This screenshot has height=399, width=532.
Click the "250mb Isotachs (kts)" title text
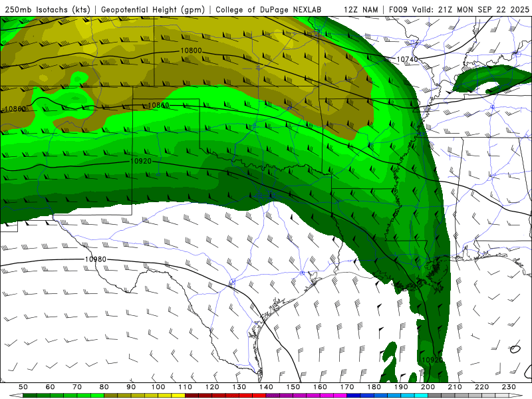coord(47,9)
